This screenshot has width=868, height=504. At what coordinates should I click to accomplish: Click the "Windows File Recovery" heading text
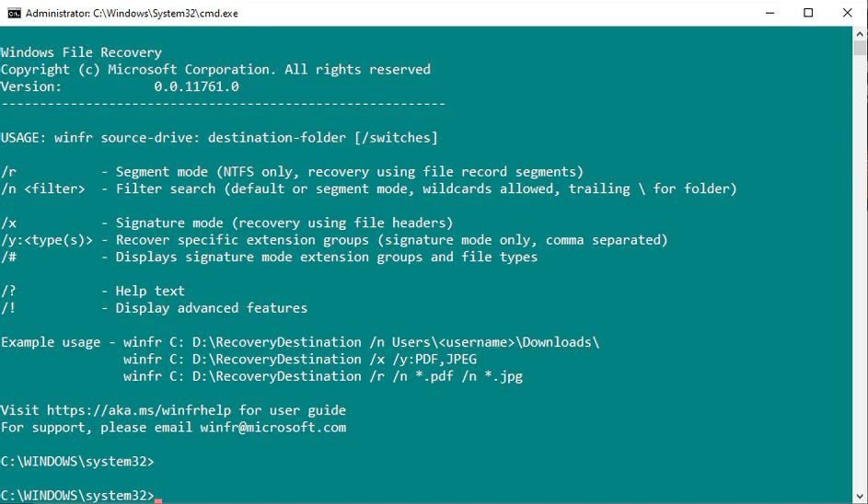(81, 52)
